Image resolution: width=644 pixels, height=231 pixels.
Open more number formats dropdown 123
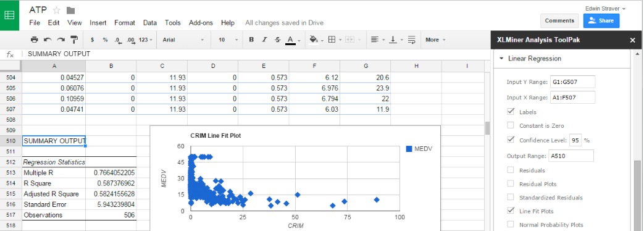145,40
